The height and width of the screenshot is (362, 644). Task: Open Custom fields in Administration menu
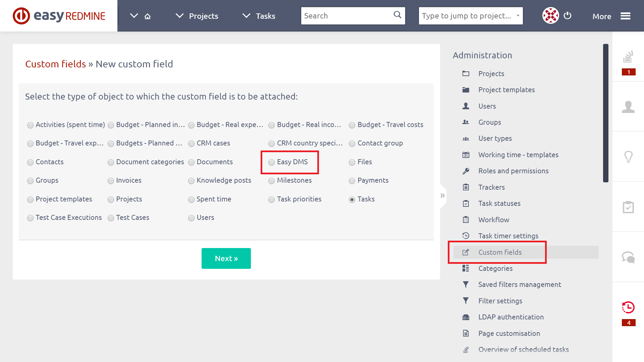pyautogui.click(x=526, y=252)
